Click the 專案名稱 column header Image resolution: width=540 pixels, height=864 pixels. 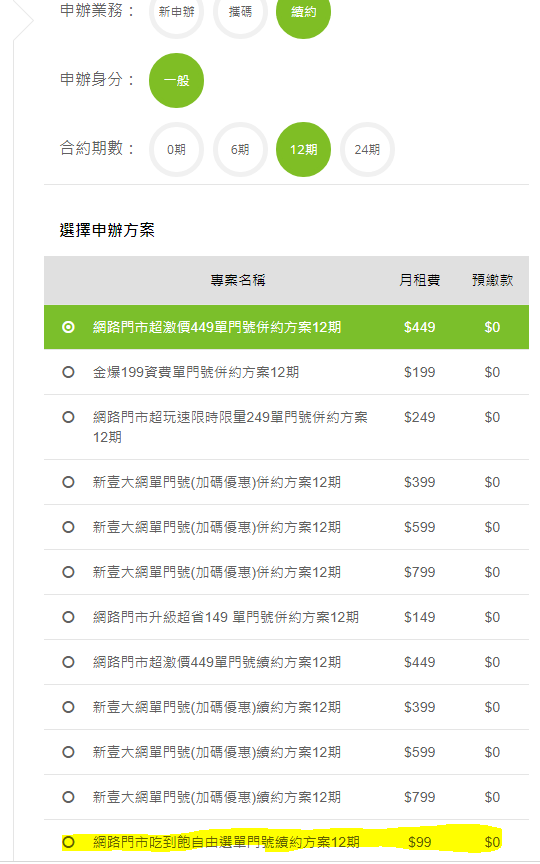tap(237, 280)
